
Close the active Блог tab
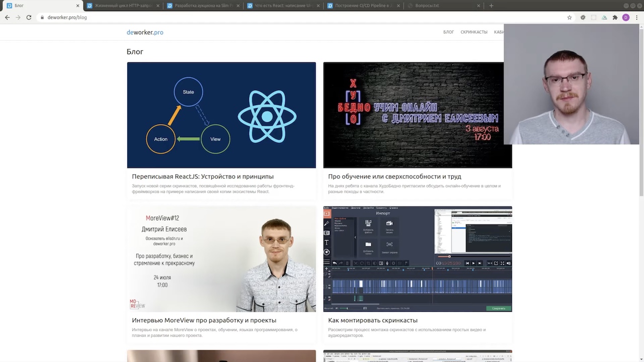pyautogui.click(x=77, y=6)
